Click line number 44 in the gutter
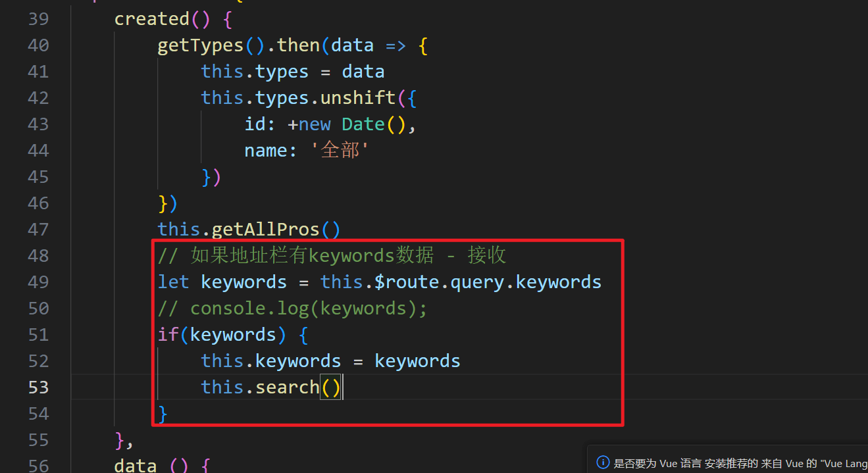This screenshot has height=473, width=868. (38, 151)
